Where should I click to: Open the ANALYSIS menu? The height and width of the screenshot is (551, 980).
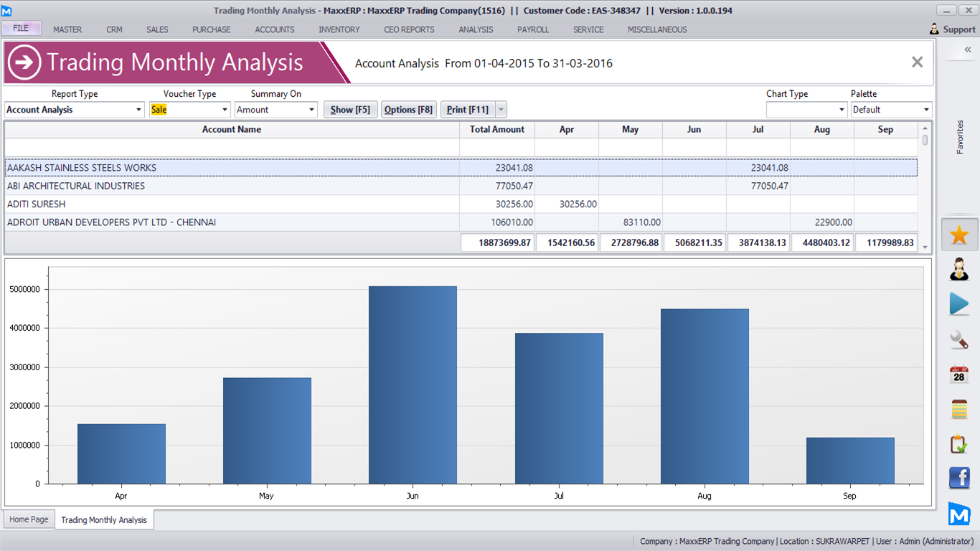[x=476, y=29]
